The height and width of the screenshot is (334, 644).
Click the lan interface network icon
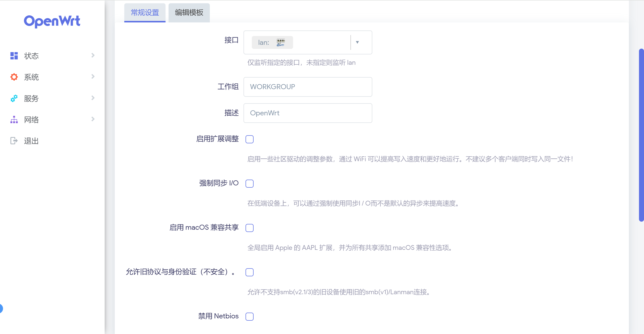(x=280, y=42)
